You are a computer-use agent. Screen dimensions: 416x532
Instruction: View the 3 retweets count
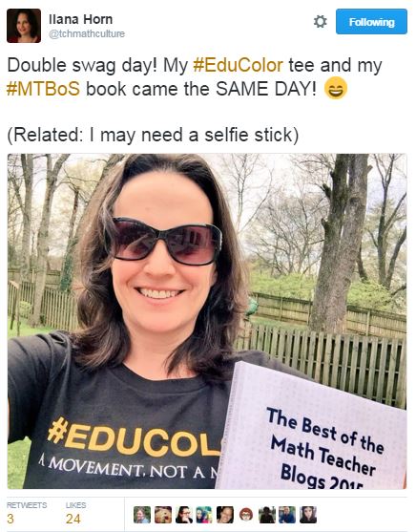pos(27,514)
